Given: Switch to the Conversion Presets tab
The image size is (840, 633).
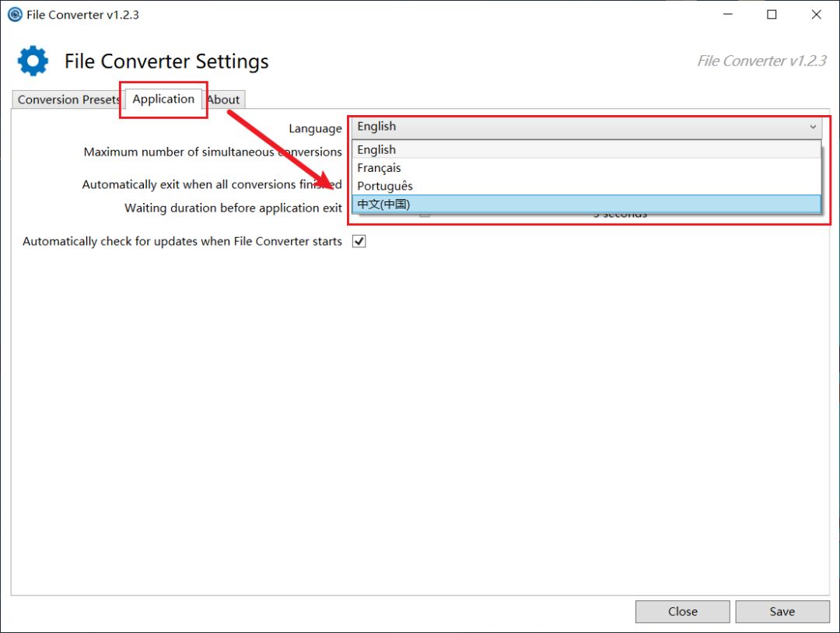Looking at the screenshot, I should coord(68,100).
